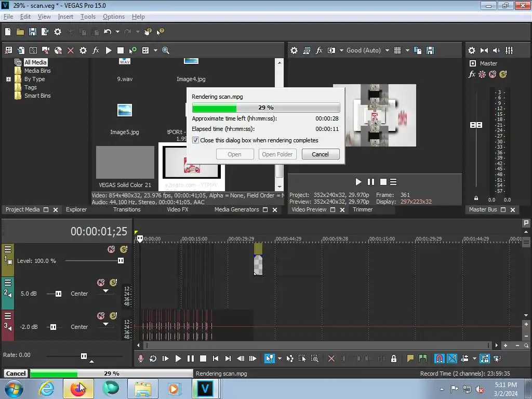This screenshot has width=532, height=399.
Task: Toggle Loop Playback icon in transport
Action: [153, 358]
